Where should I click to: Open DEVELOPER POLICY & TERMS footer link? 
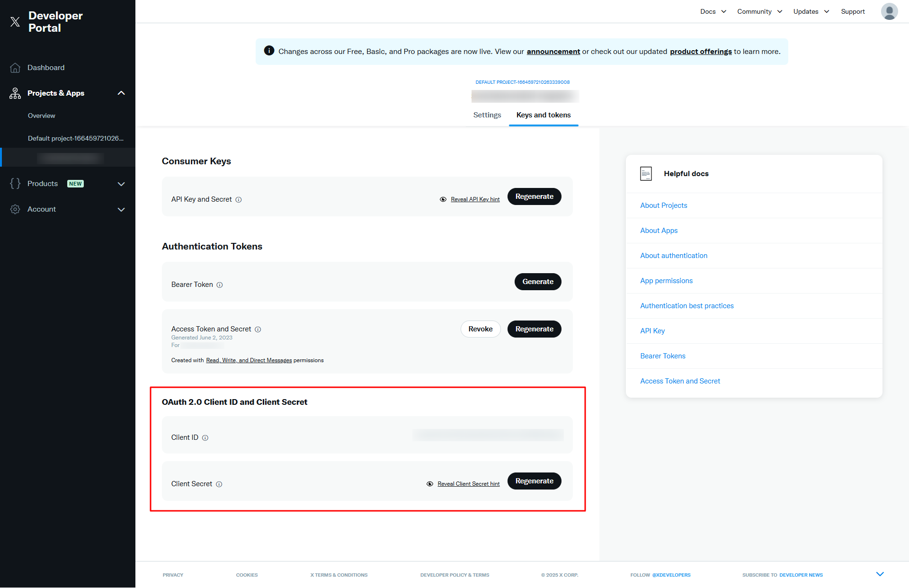click(x=454, y=575)
